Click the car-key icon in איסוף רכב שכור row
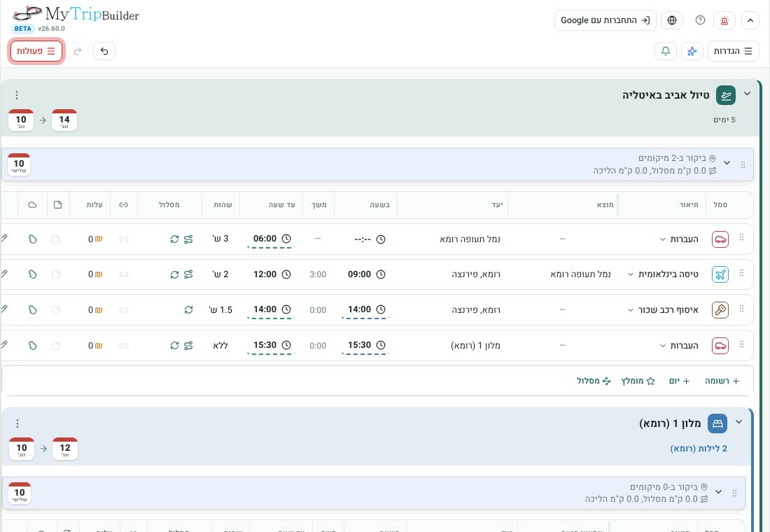 pyautogui.click(x=720, y=310)
